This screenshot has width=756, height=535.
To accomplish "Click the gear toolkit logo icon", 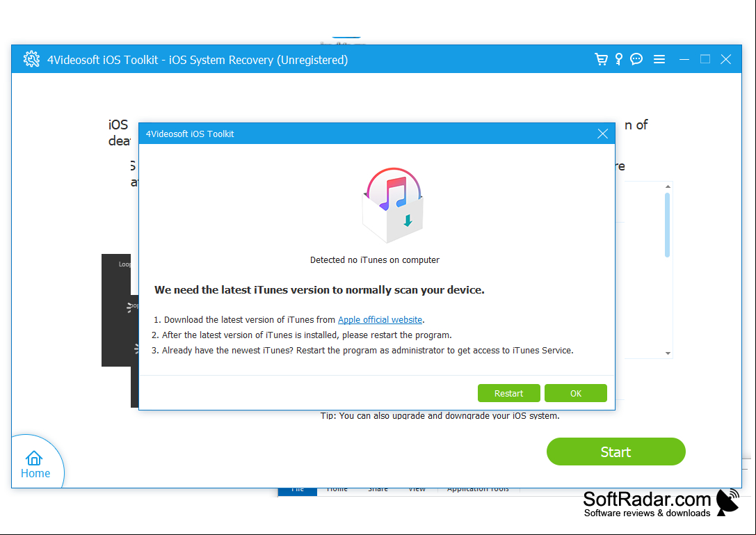I will click(x=31, y=59).
